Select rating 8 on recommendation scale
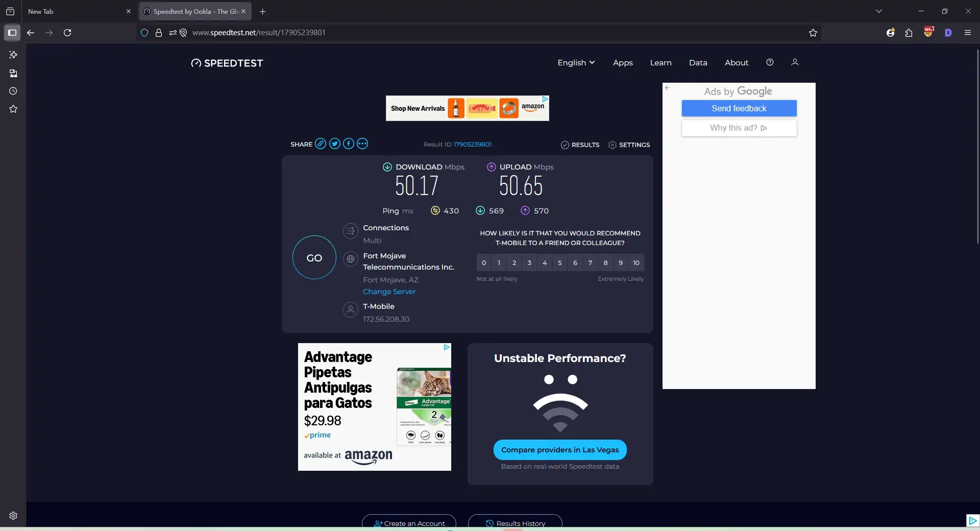 click(x=606, y=263)
